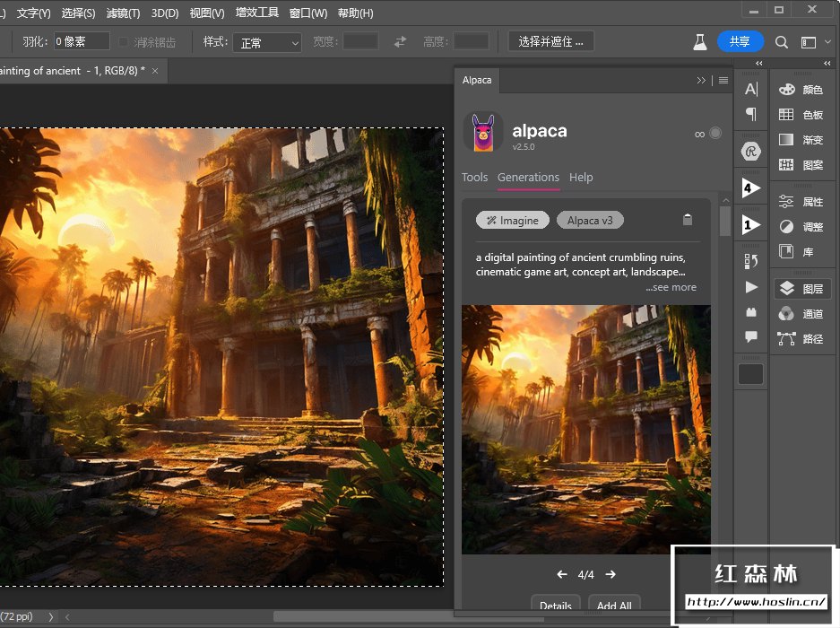Click the blue 共享 share button
Screen dimensions: 840x628
coord(740,41)
